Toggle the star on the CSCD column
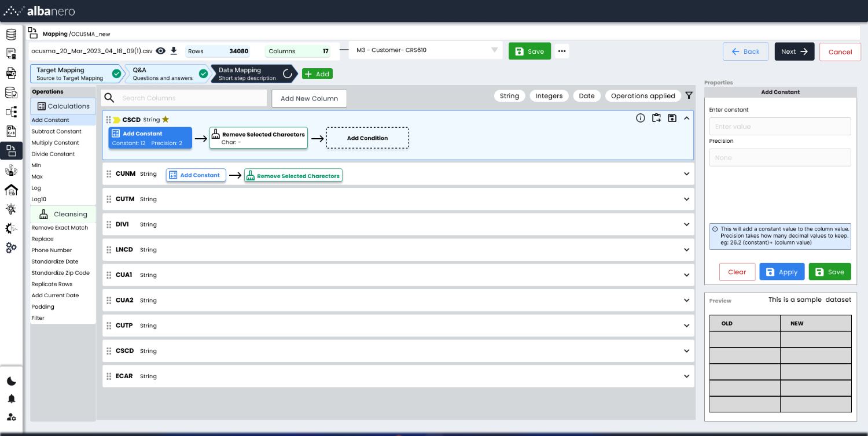Screen dimensions: 868x436 (165, 120)
